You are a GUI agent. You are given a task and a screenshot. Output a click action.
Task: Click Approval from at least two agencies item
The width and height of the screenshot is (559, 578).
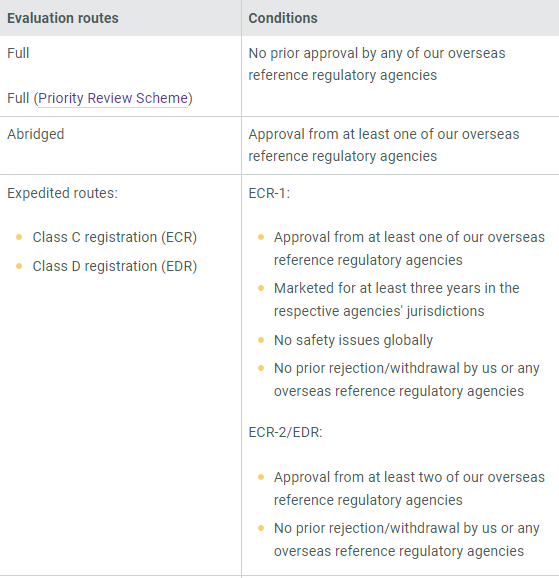coord(409,488)
